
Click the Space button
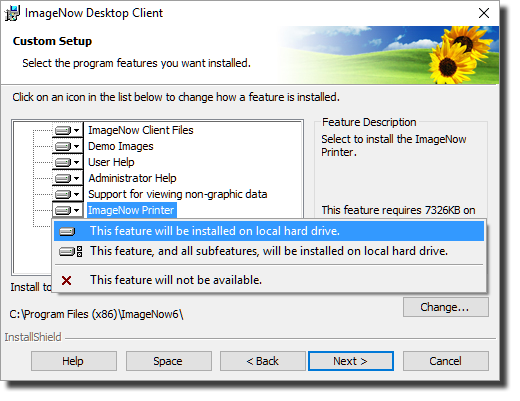(169, 361)
